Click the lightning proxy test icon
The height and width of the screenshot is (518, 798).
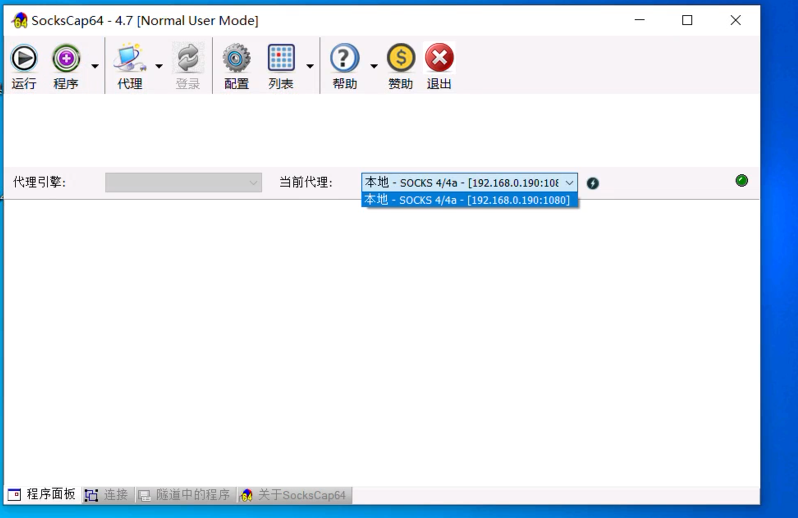[593, 183]
